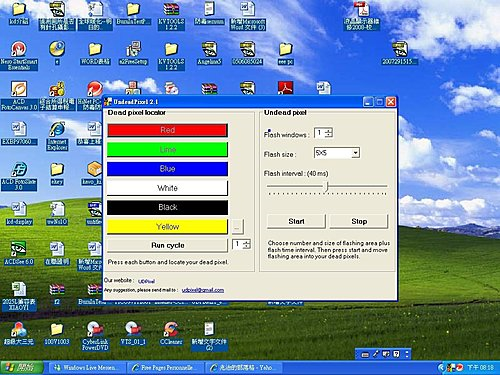Open the Nero StartSmart Essentials shortcut
500x375 pixels.
pyautogui.click(x=19, y=55)
